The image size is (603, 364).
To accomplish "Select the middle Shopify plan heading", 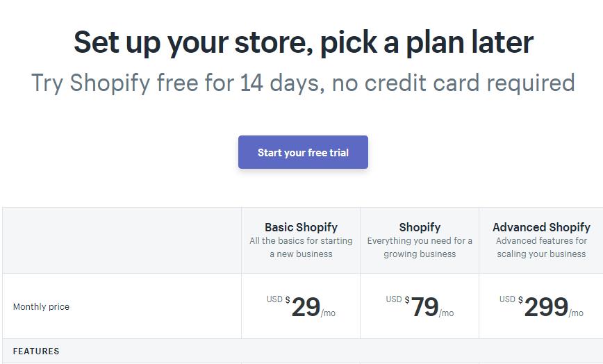I will point(420,227).
